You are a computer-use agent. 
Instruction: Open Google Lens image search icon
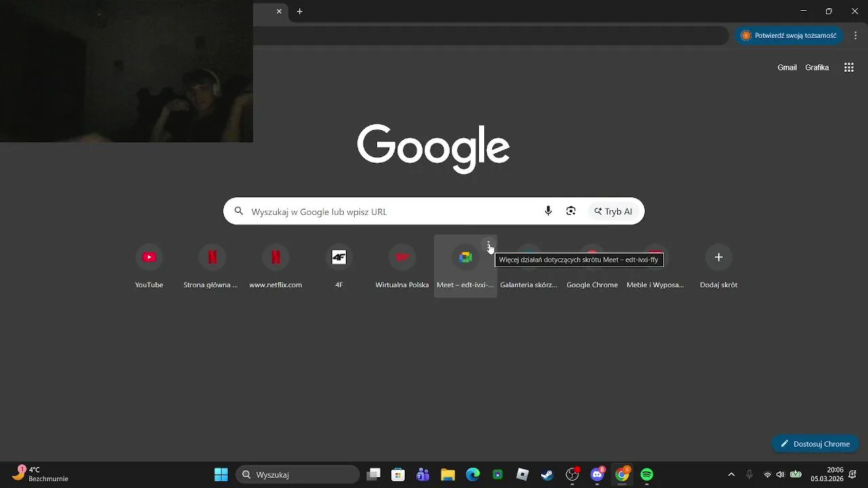[571, 211]
